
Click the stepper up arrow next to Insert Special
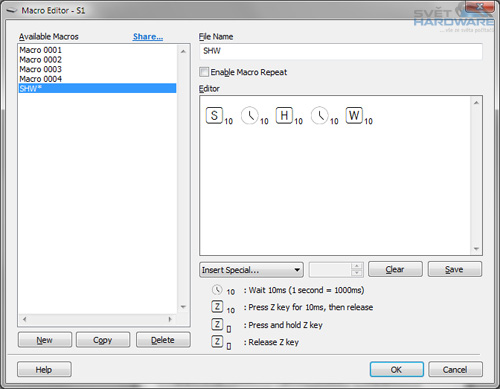[x=357, y=266]
